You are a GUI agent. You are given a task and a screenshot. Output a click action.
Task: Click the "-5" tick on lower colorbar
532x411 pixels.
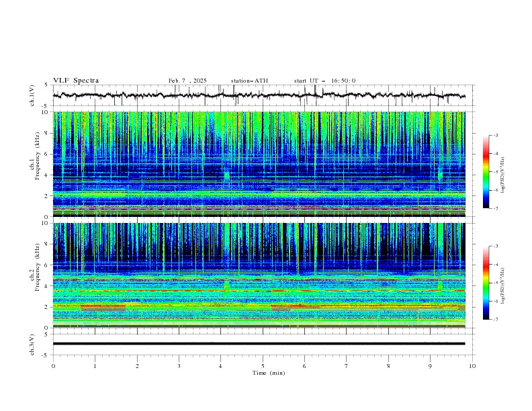(495, 283)
